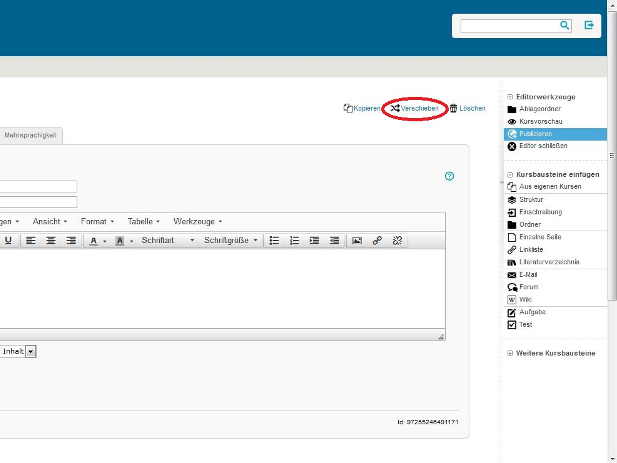Open the Schriftart dropdown

tap(168, 240)
